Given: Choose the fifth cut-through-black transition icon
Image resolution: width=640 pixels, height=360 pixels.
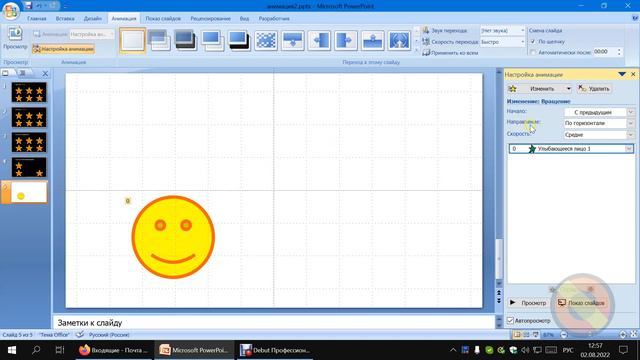Looking at the screenshot, I should click(239, 40).
